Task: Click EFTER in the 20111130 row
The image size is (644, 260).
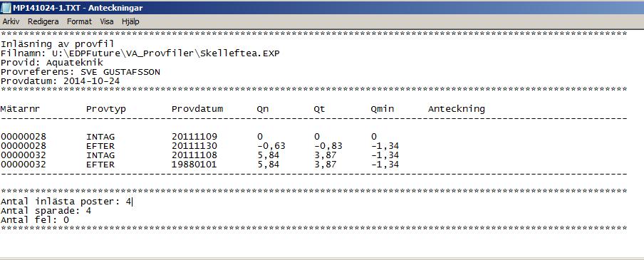Action: pos(100,146)
